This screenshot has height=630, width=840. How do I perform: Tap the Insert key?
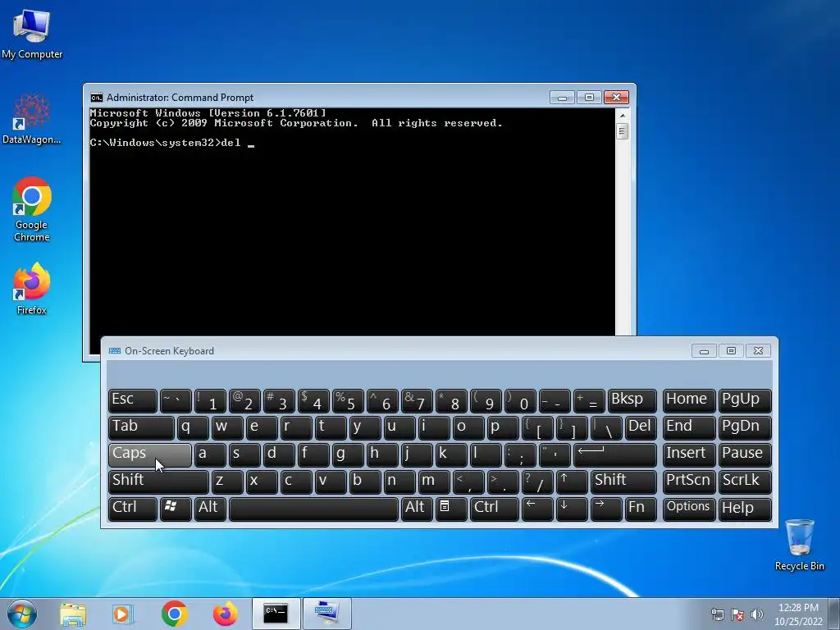[689, 454]
